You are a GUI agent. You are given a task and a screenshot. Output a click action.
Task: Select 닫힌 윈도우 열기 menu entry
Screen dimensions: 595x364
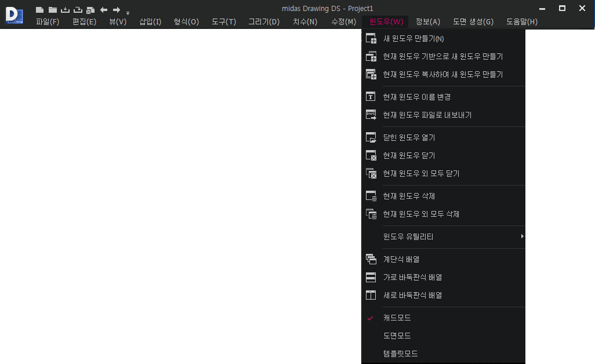click(x=409, y=137)
